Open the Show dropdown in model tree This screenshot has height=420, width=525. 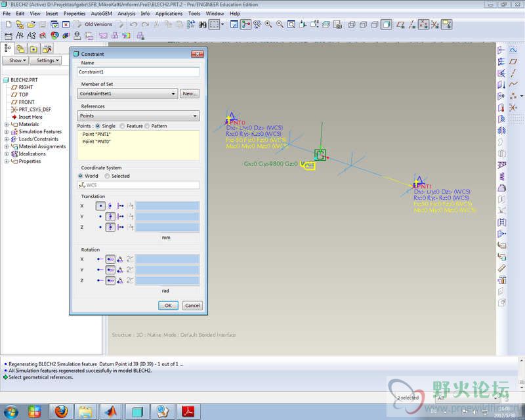point(15,60)
